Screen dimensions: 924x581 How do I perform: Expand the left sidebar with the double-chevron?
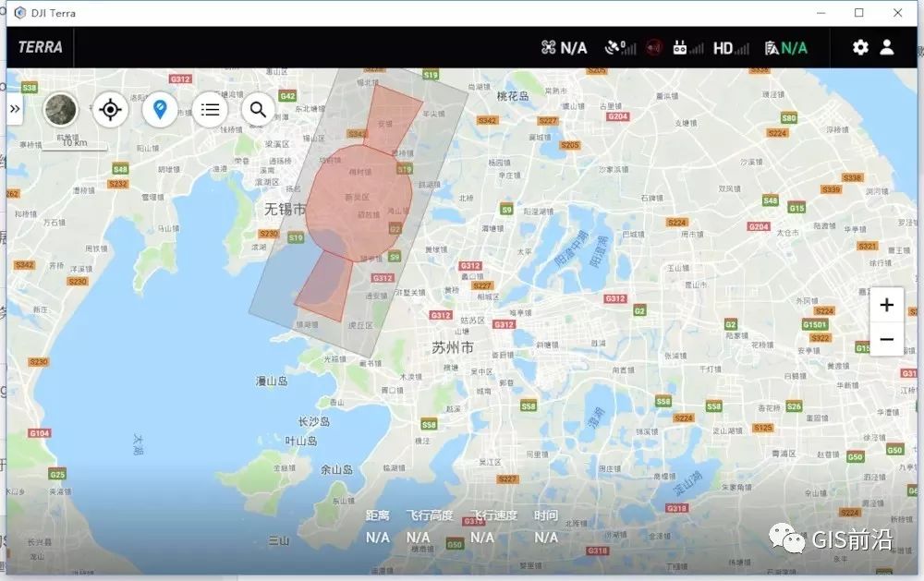(x=15, y=108)
